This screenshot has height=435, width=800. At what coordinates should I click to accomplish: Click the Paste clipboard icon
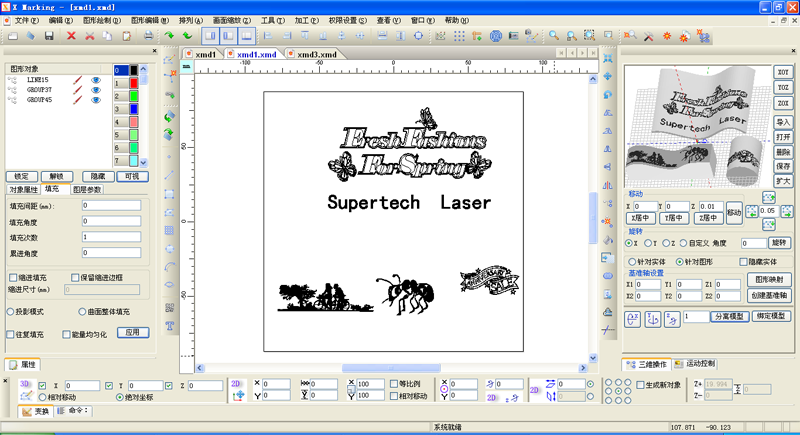point(128,36)
